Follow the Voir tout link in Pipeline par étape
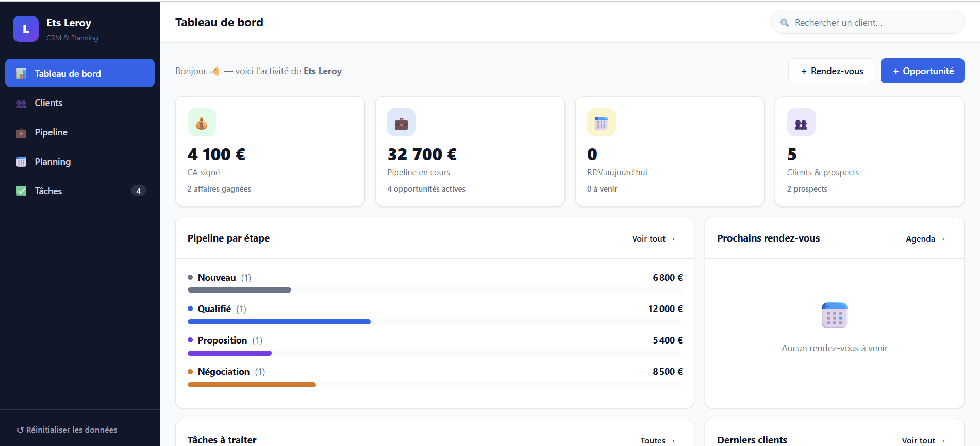Image resolution: width=980 pixels, height=446 pixels. (x=653, y=238)
